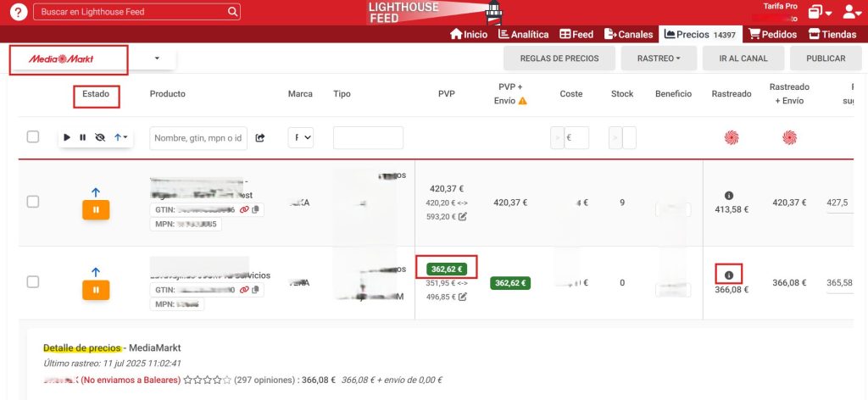This screenshot has width=868, height=400.
Task: Toggle the crossed-eye hide icon
Action: 100,137
